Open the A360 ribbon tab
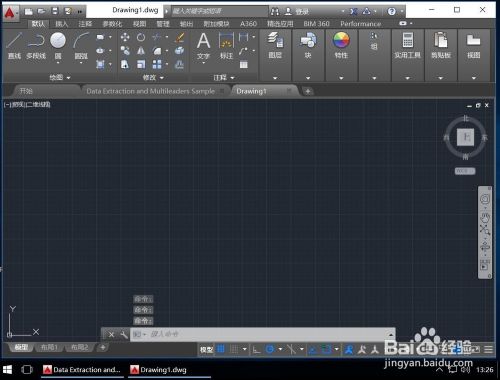 click(x=248, y=24)
